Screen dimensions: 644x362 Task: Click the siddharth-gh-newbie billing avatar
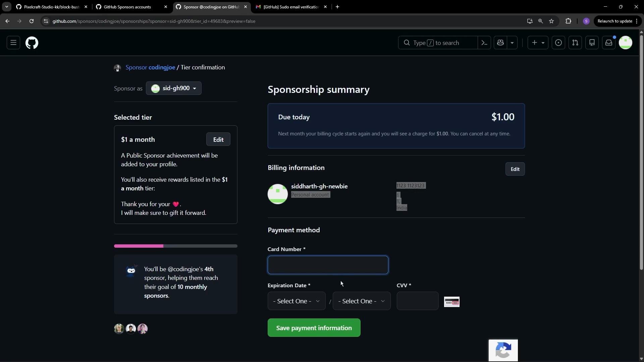[x=278, y=194]
